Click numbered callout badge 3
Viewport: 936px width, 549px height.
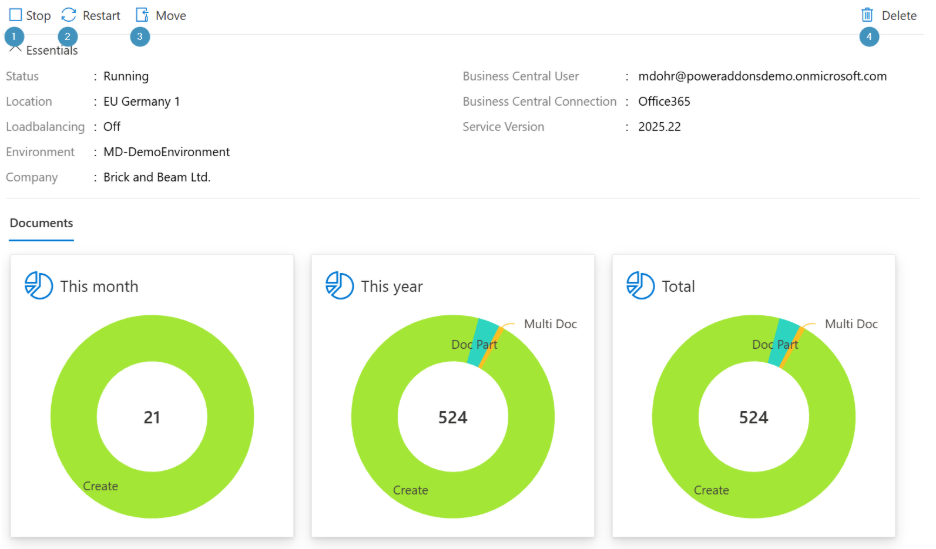point(140,37)
